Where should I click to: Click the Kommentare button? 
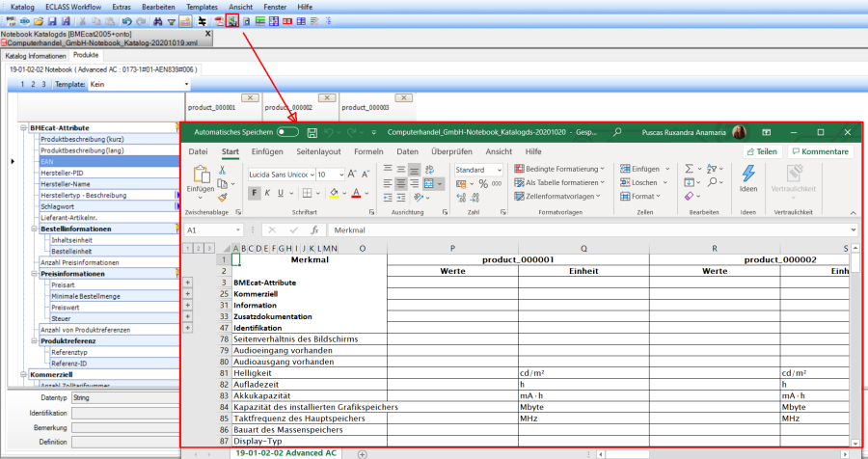821,151
